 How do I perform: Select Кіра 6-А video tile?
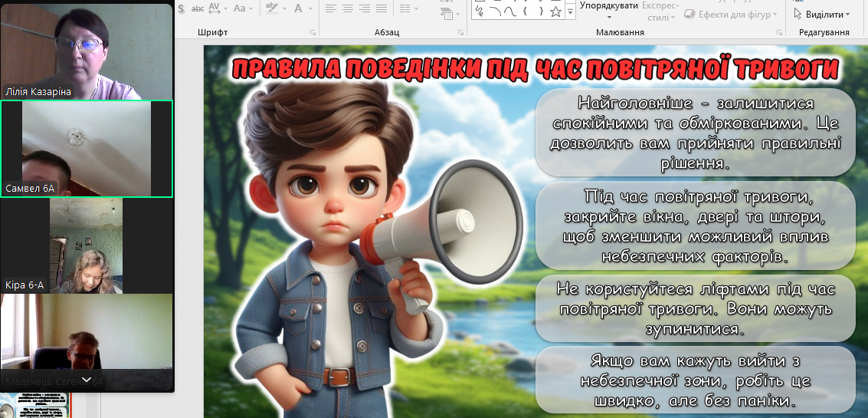pyautogui.click(x=87, y=245)
